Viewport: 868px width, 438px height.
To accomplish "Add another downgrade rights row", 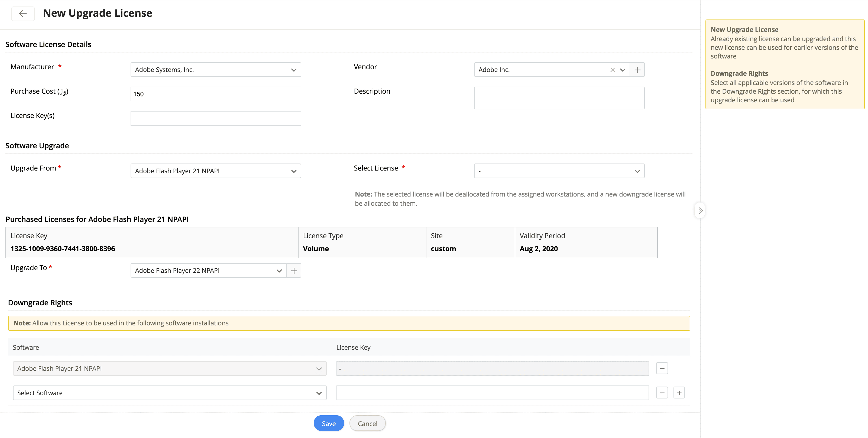I will tap(679, 393).
